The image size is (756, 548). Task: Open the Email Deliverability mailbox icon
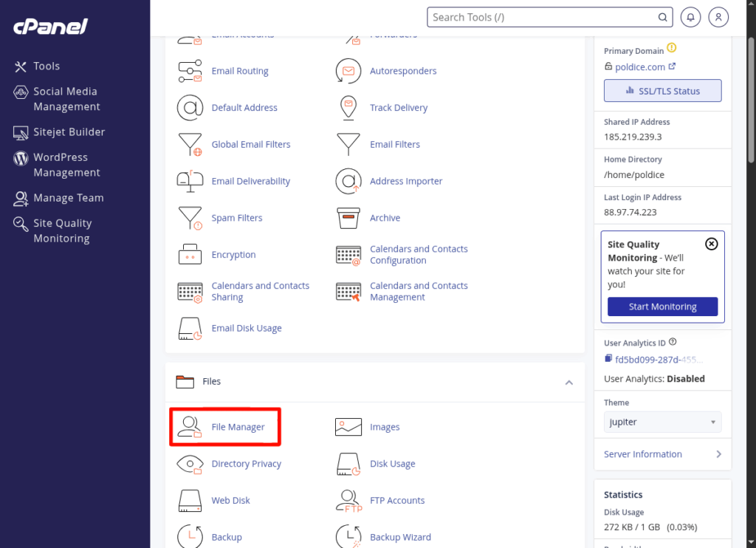(190, 181)
